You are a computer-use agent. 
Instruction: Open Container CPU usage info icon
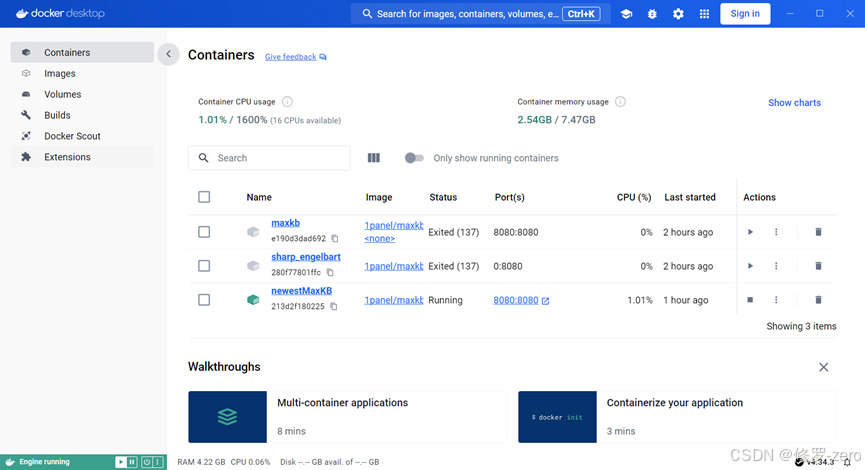[287, 102]
